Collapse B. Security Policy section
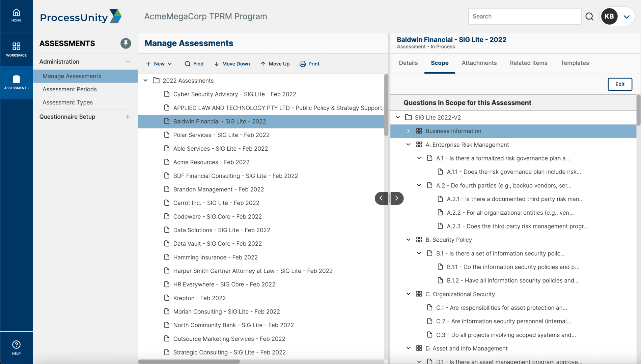The height and width of the screenshot is (364, 641). click(408, 240)
